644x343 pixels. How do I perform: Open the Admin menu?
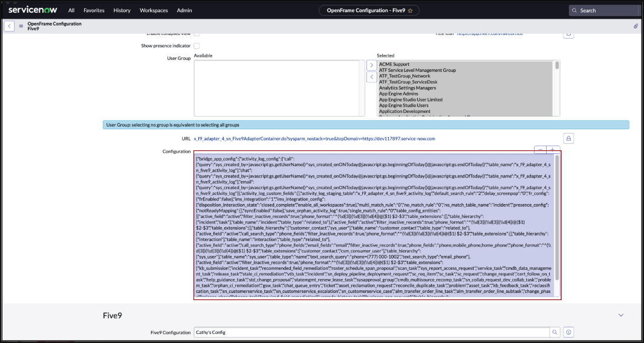point(184,10)
